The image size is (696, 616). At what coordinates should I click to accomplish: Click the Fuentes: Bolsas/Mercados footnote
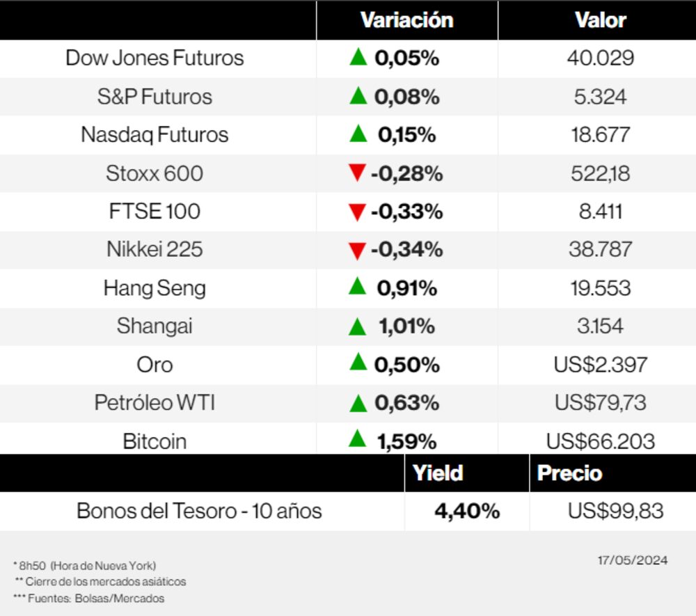coord(89,599)
